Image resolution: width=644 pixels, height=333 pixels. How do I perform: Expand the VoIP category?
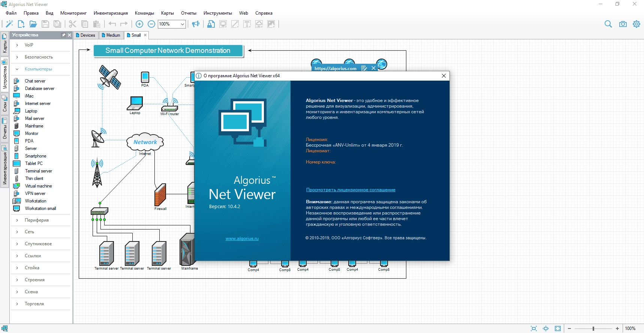(17, 45)
